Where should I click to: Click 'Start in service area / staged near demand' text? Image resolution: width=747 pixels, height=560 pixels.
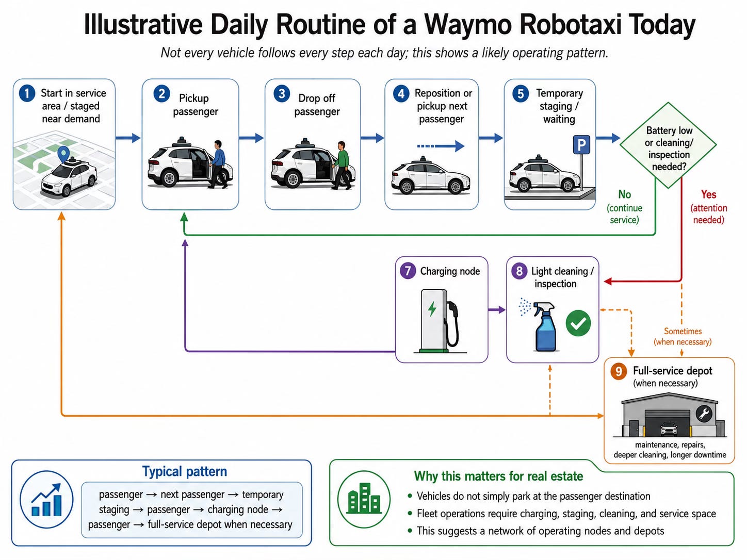pyautogui.click(x=73, y=106)
